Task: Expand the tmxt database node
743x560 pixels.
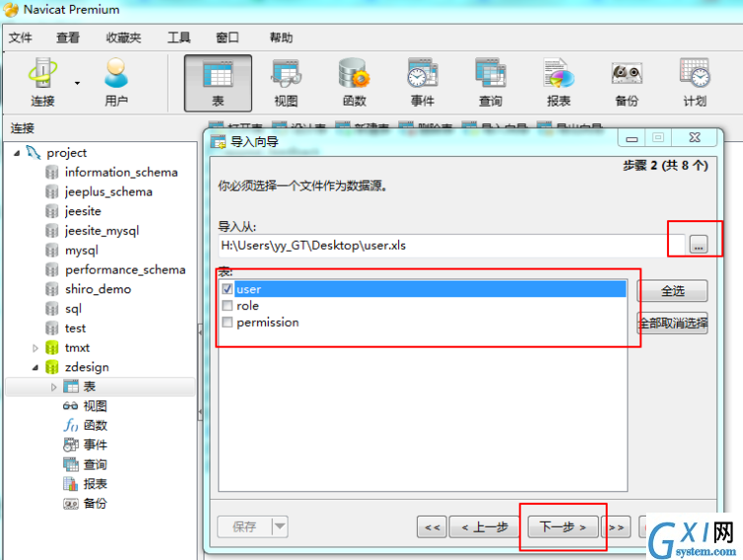Action: coord(35,349)
